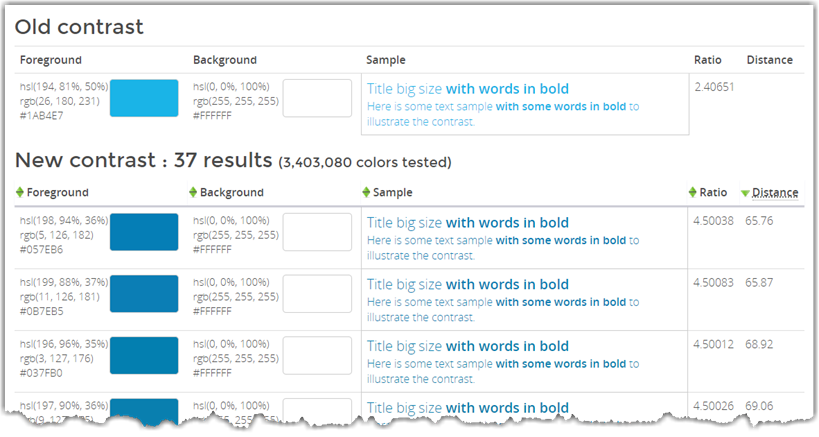Click the ratio value 4.50012
This screenshot has width=819, height=437.
tap(713, 344)
